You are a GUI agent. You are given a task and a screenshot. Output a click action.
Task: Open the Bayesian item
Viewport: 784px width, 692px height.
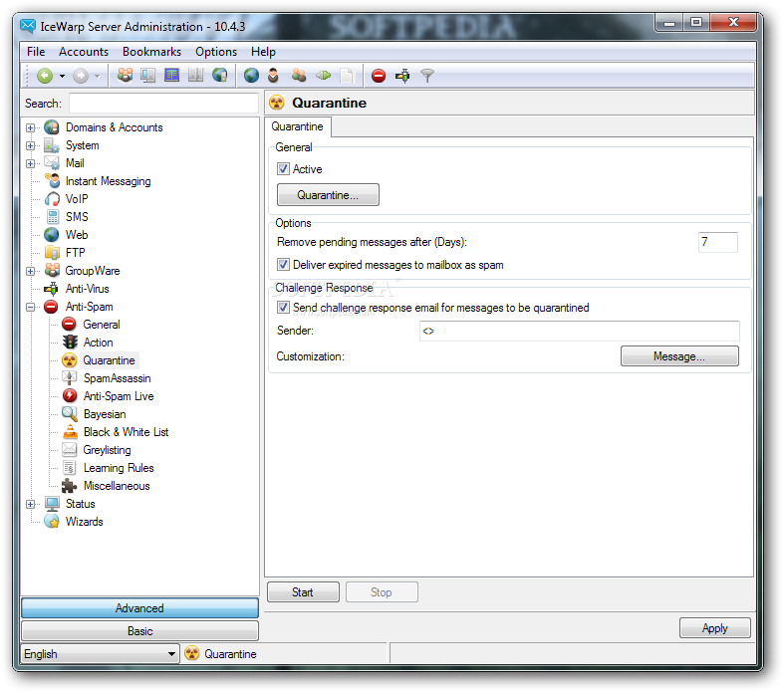tap(105, 414)
